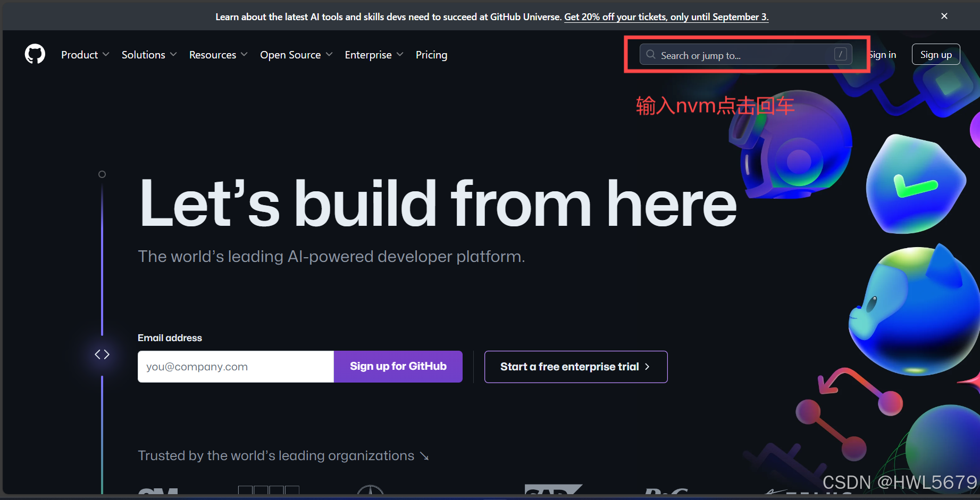Open the Product dropdown menu
This screenshot has height=500, width=980.
coord(85,55)
